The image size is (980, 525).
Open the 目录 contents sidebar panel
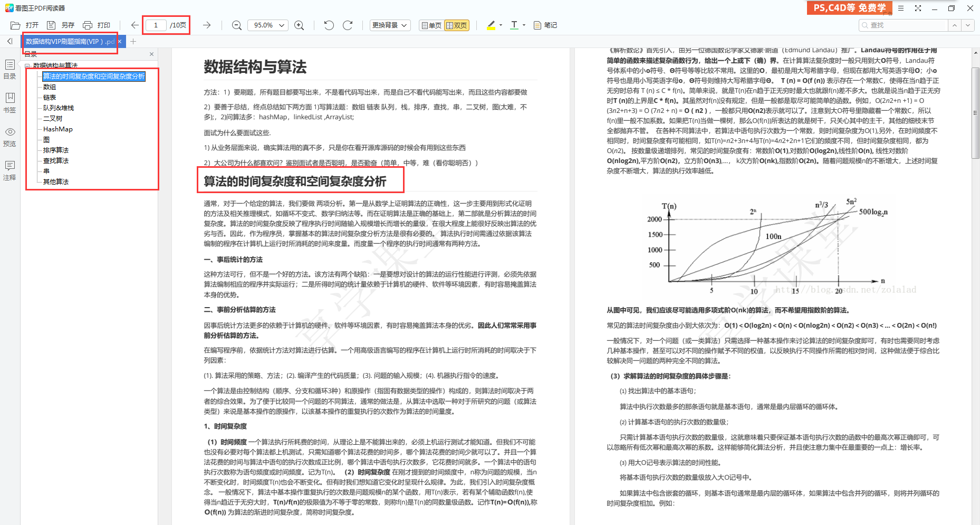point(9,69)
